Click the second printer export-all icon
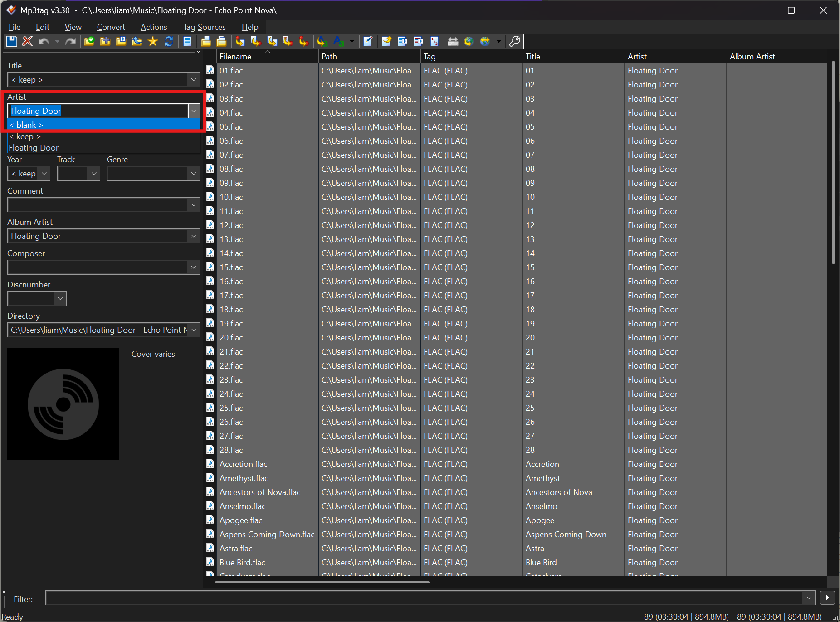The height and width of the screenshot is (622, 840). coord(222,41)
